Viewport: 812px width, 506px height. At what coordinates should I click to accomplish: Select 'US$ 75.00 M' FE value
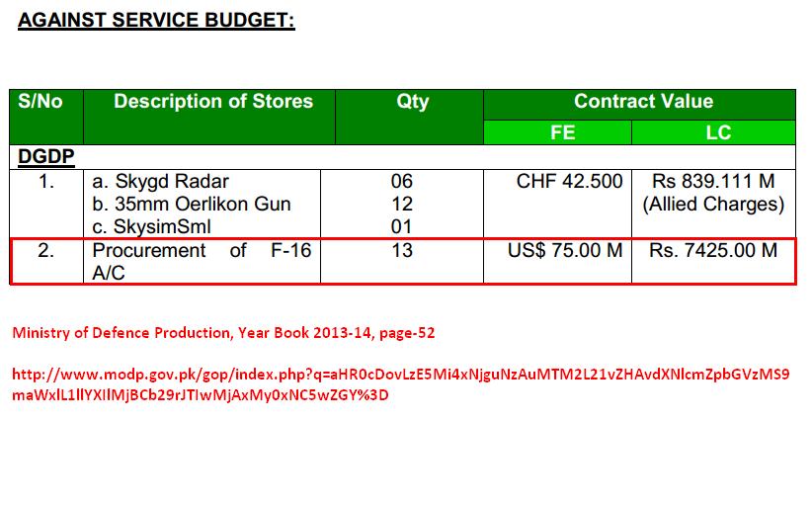tap(565, 251)
